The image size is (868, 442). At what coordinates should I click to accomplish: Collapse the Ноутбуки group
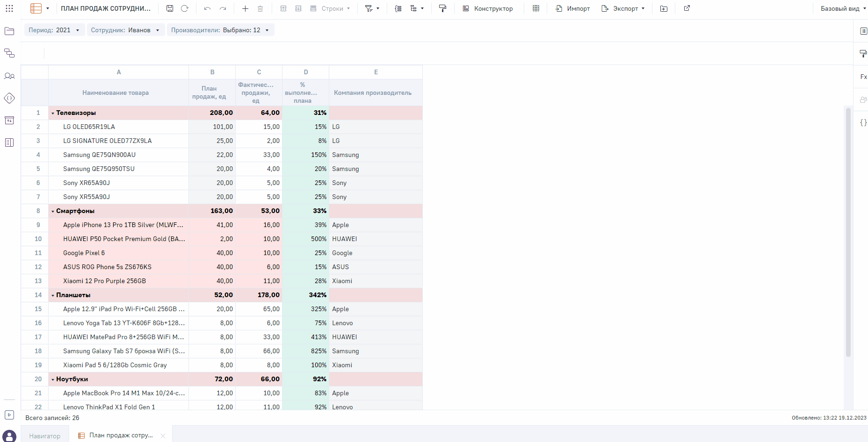coord(53,379)
